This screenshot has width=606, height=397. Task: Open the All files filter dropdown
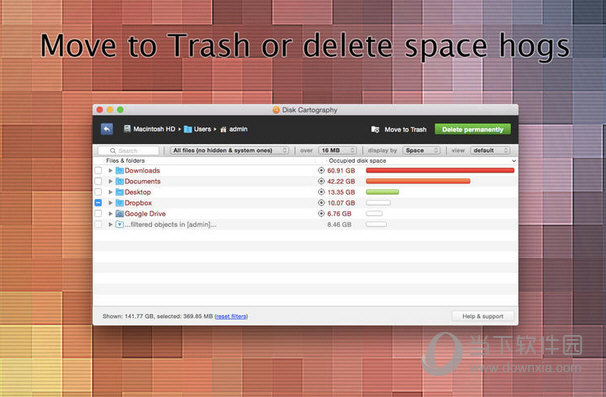coord(229,150)
